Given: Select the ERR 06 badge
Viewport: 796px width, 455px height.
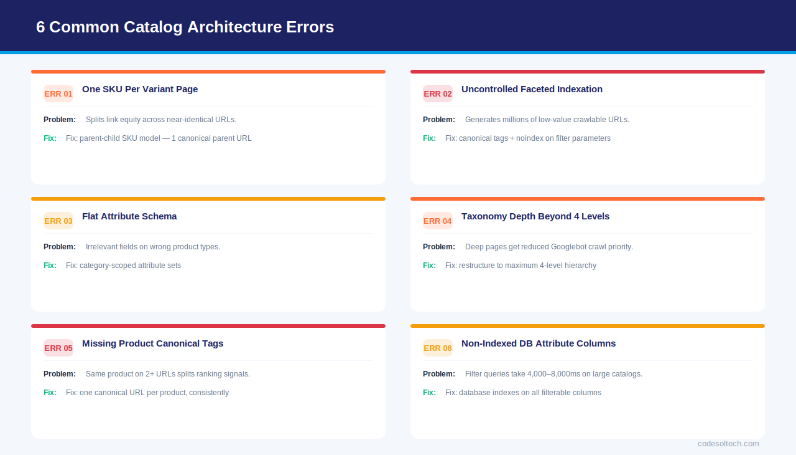Looking at the screenshot, I should 438,348.
